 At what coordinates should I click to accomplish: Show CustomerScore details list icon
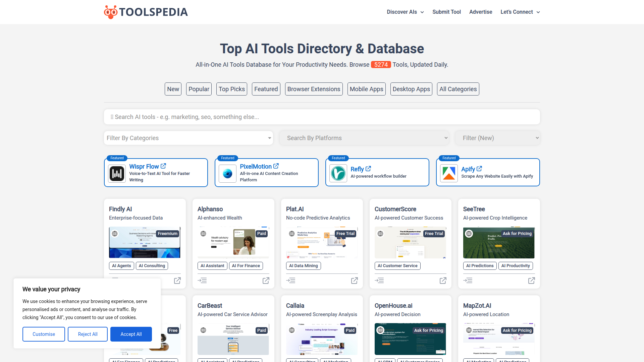coord(379,281)
